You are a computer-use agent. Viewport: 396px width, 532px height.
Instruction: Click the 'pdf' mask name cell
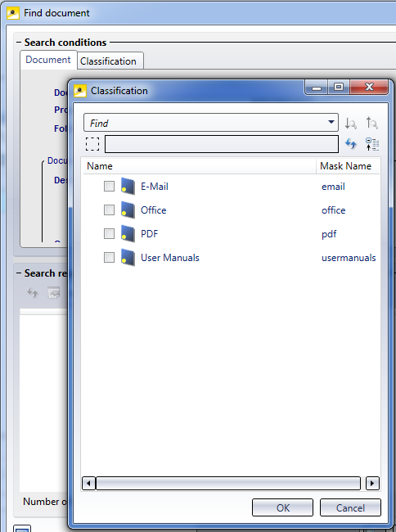[x=329, y=234]
